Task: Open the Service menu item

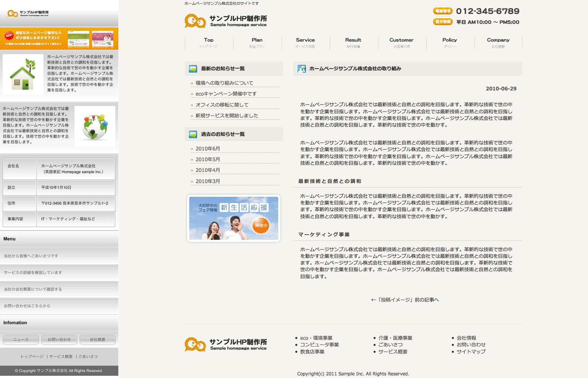Action: click(x=305, y=42)
